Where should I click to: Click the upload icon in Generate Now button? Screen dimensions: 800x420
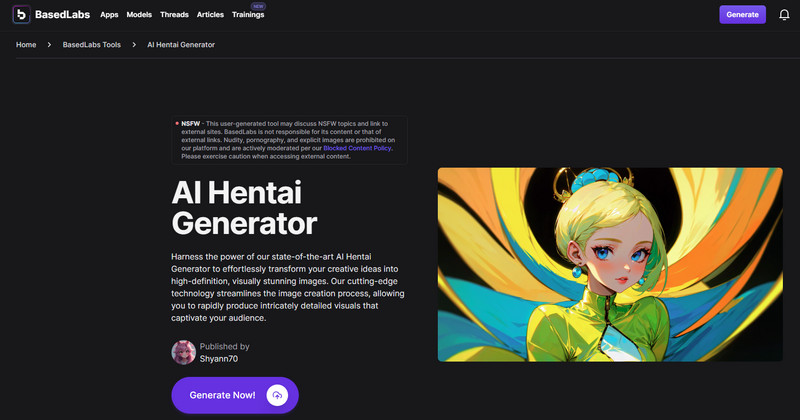[277, 395]
